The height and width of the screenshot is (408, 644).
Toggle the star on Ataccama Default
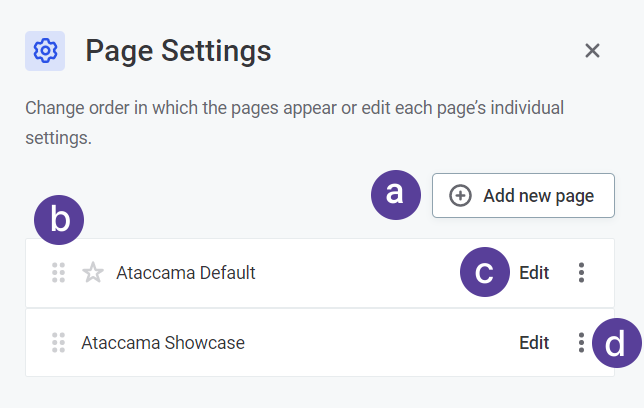coord(93,272)
